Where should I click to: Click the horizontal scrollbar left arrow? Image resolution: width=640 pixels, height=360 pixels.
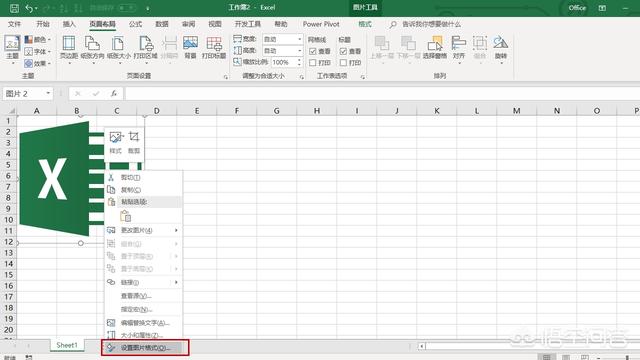[x=422, y=346]
